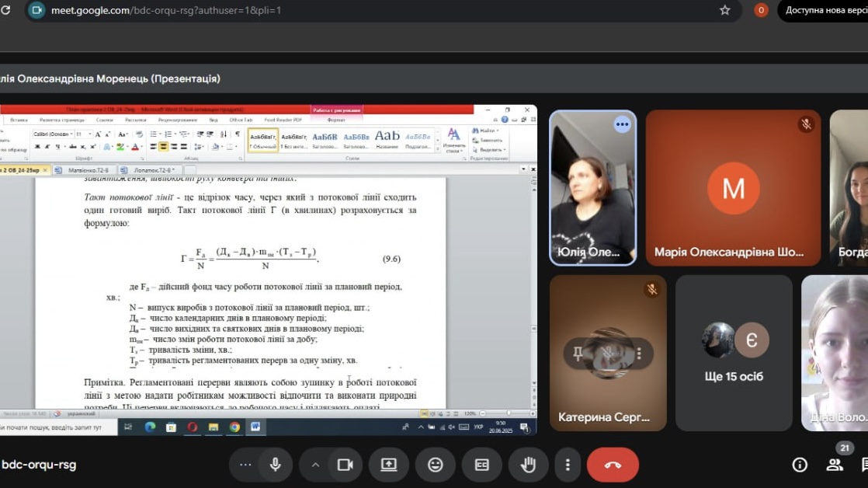The width and height of the screenshot is (868, 488).
Task: Click the present screen icon
Action: point(388,465)
